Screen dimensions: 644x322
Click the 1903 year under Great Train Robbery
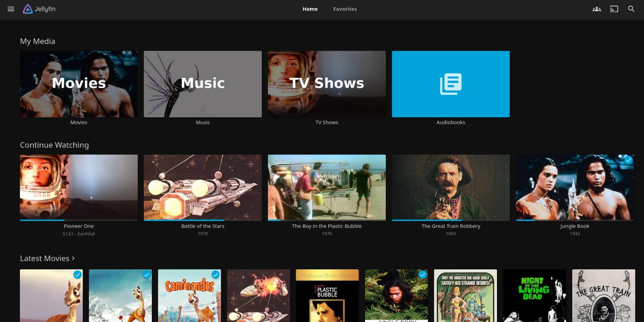[x=451, y=234]
